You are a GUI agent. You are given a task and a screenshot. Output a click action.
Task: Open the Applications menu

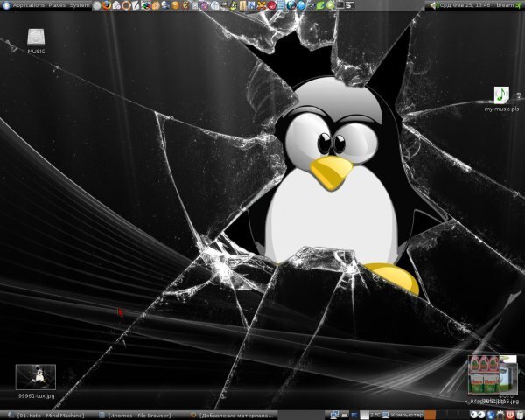click(29, 5)
